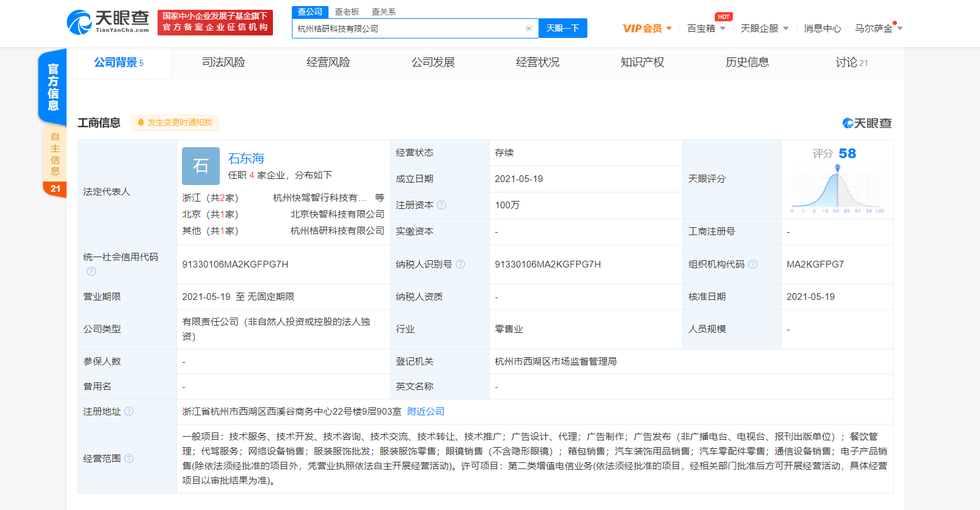Viewport: 980px width, 510px height.
Task: Click the 100万 registered capital value
Action: (507, 205)
